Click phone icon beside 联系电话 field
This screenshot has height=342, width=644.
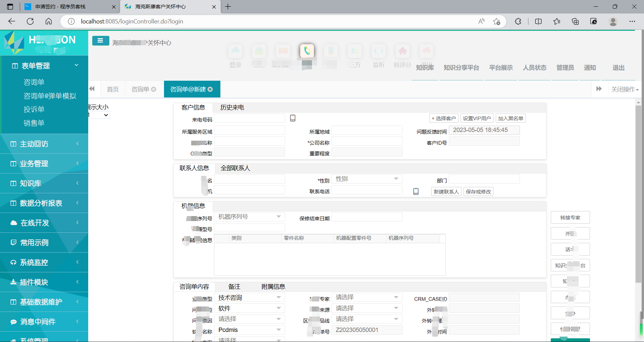click(416, 191)
